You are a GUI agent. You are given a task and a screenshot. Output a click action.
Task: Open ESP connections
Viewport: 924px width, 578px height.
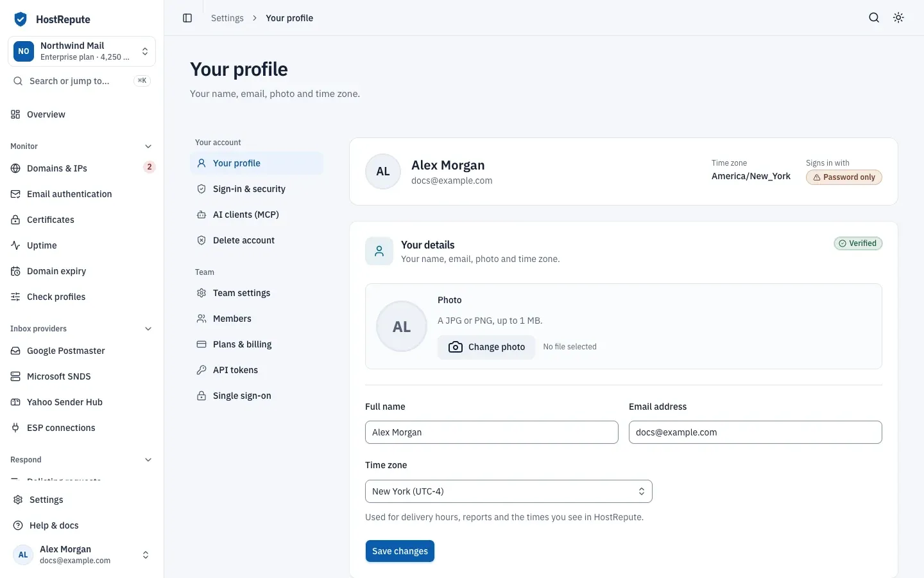pyautogui.click(x=81, y=428)
